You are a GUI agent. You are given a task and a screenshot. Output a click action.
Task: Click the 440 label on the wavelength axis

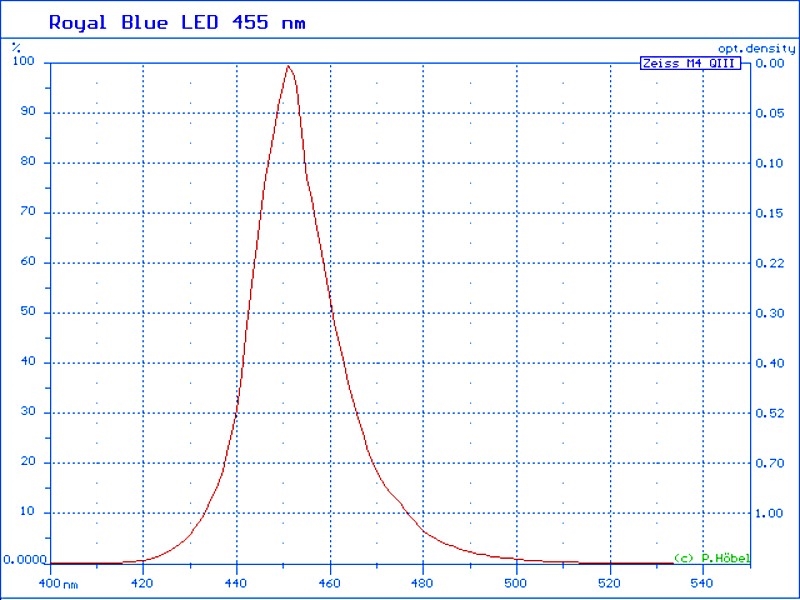coord(236,583)
